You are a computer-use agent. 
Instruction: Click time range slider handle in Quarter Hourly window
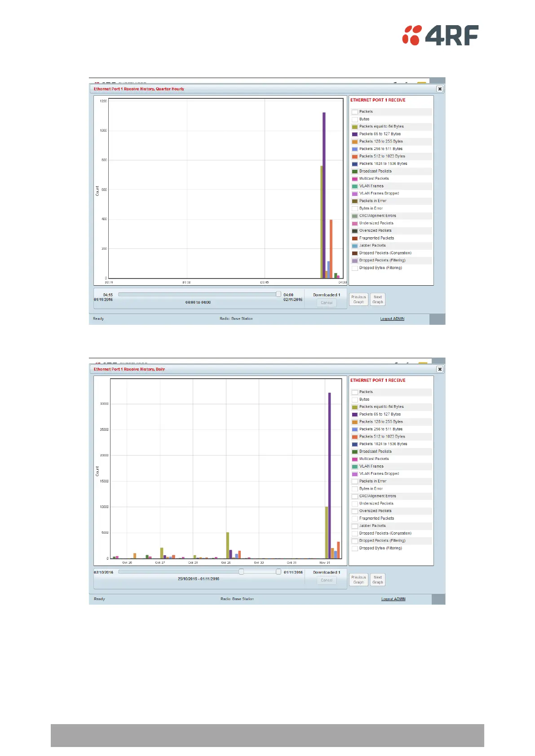(279, 294)
